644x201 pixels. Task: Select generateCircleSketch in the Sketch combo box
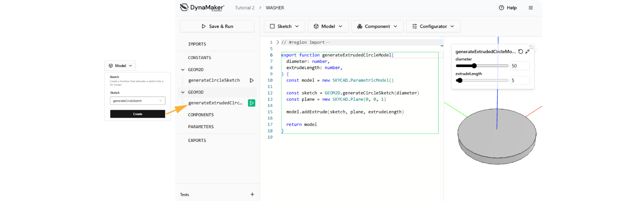137,101
